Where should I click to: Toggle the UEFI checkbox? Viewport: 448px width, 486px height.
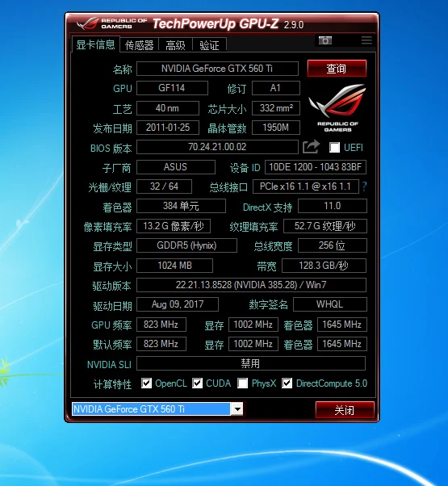pos(334,147)
